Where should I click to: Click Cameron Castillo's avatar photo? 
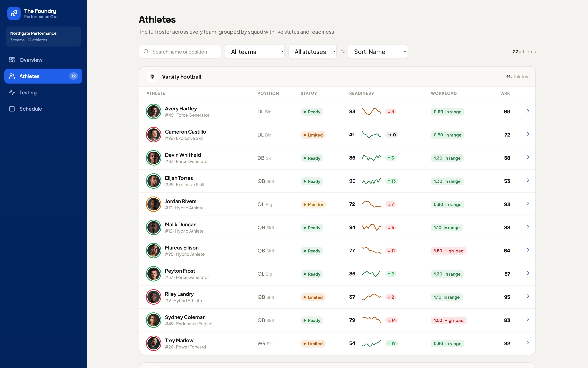[154, 135]
